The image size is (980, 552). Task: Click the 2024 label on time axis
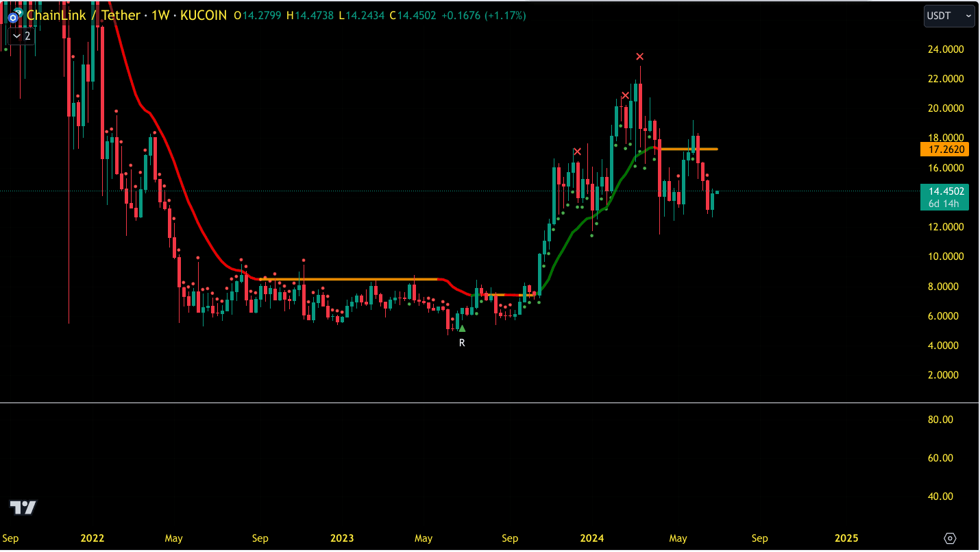pos(591,538)
